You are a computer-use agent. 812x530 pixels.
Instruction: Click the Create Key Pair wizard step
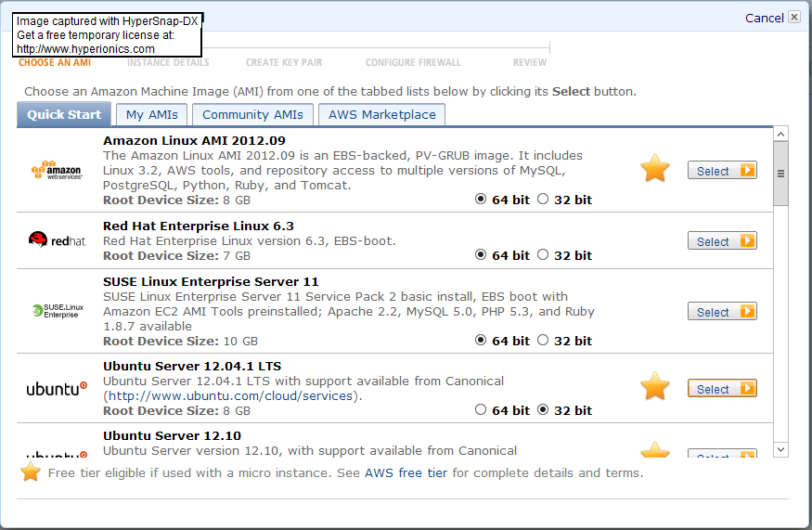284,63
